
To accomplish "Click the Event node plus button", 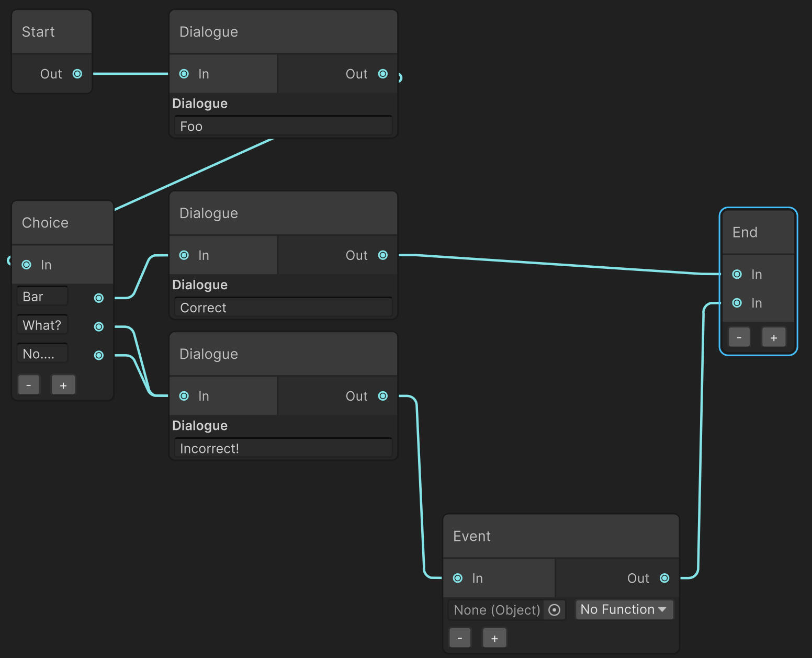I will 494,638.
